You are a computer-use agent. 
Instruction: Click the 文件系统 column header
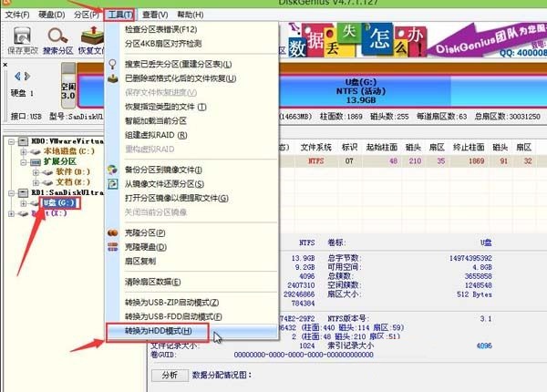(x=315, y=147)
